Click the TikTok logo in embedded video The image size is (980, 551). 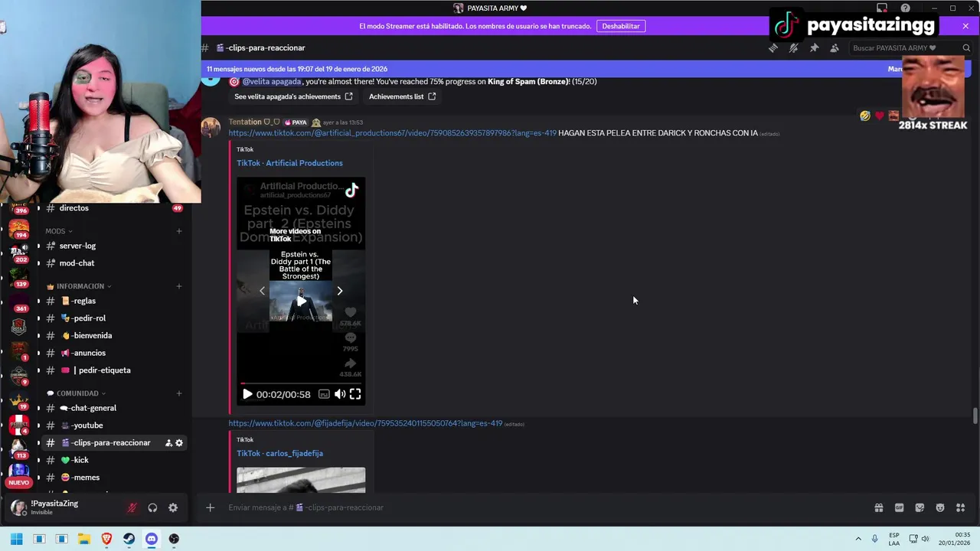point(351,191)
